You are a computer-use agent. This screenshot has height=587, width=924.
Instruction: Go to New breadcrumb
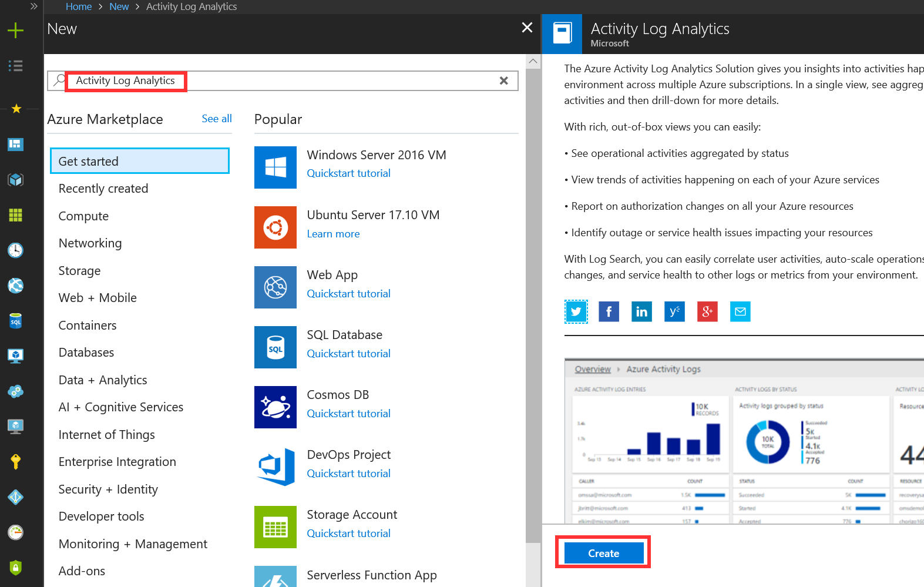click(x=119, y=6)
